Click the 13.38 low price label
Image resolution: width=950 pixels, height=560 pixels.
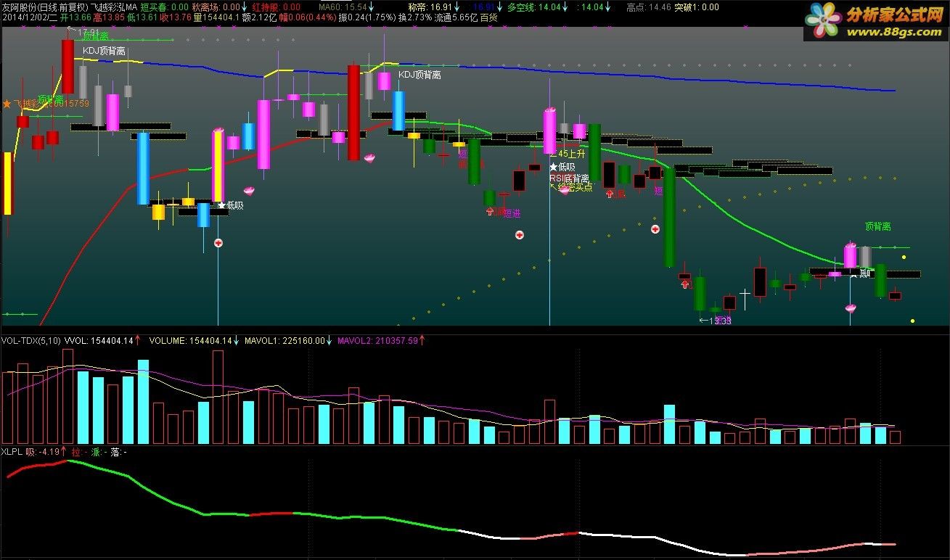tap(720, 320)
